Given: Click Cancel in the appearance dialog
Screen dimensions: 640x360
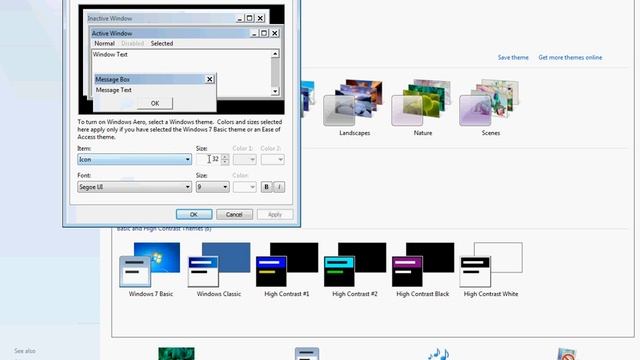Looking at the screenshot, I should click(234, 214).
